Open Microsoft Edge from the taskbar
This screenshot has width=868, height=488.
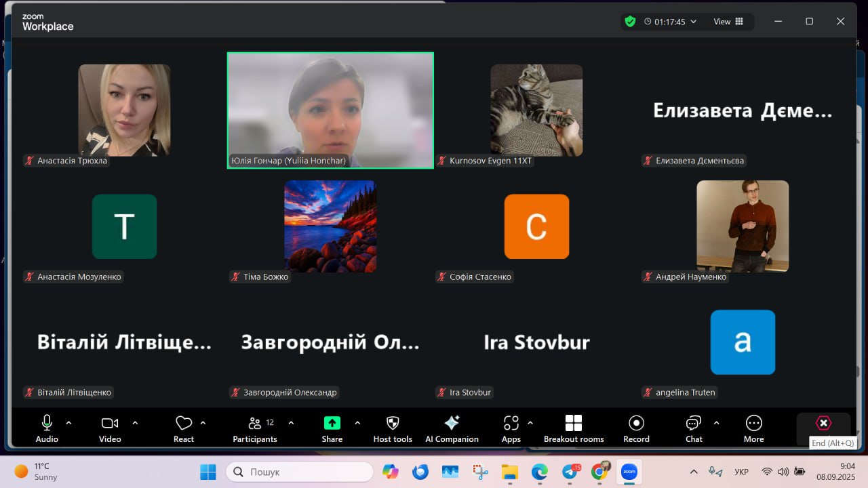click(540, 472)
